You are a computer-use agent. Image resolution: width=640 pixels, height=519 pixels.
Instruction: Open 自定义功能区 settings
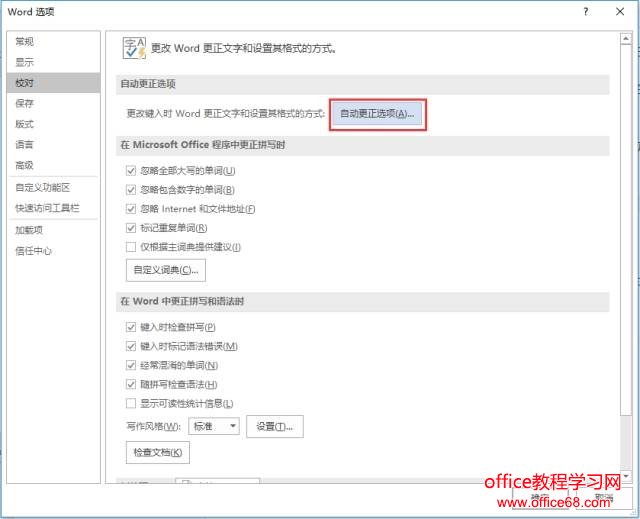click(53, 188)
